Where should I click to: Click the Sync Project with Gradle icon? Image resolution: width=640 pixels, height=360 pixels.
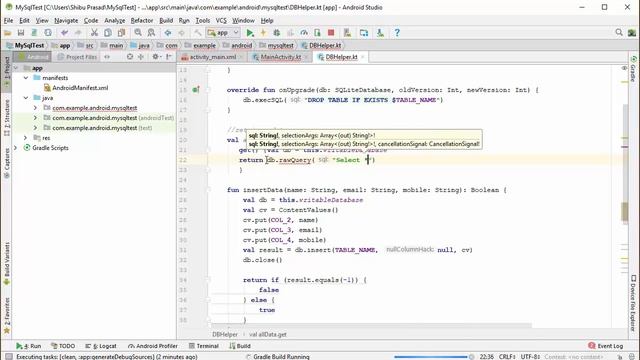364,33
